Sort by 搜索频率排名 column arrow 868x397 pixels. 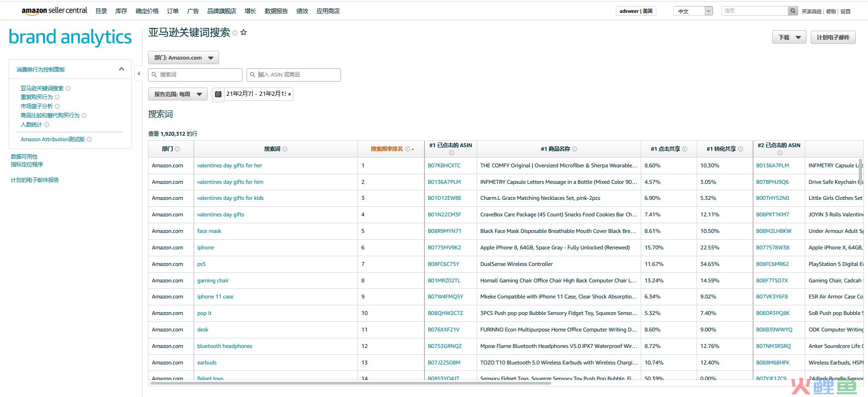click(413, 149)
